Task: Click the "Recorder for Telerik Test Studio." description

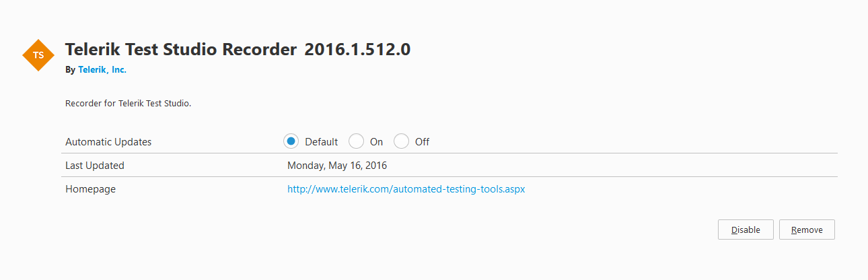Action: [129, 104]
